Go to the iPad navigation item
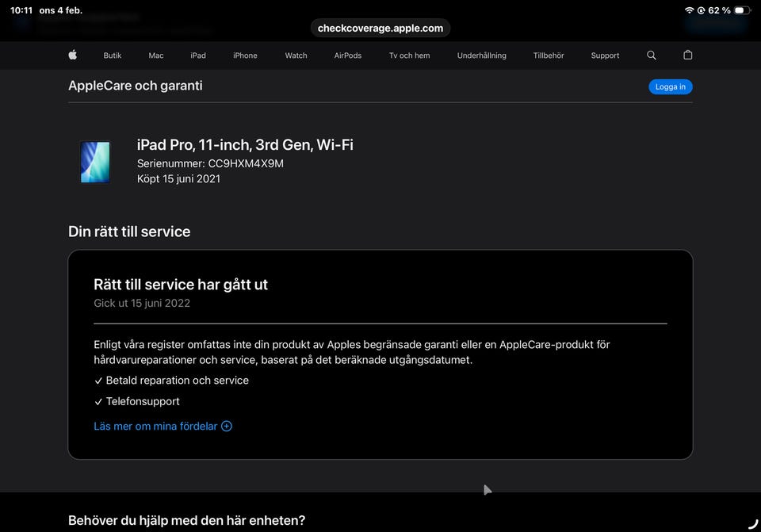This screenshot has width=761, height=532. click(x=198, y=55)
